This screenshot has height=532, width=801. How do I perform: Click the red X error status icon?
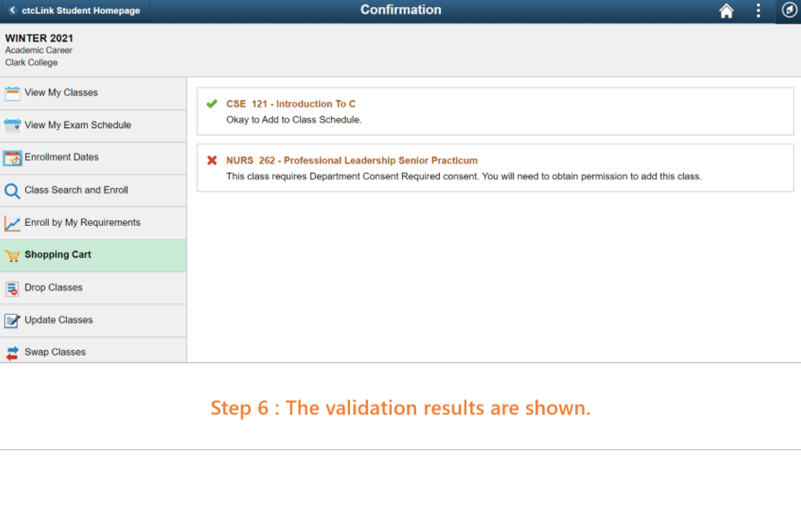(212, 161)
